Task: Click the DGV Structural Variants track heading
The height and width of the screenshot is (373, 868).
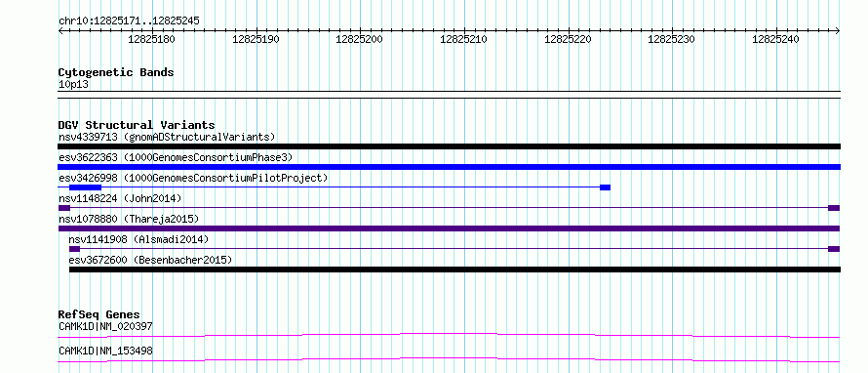Action: 137,125
